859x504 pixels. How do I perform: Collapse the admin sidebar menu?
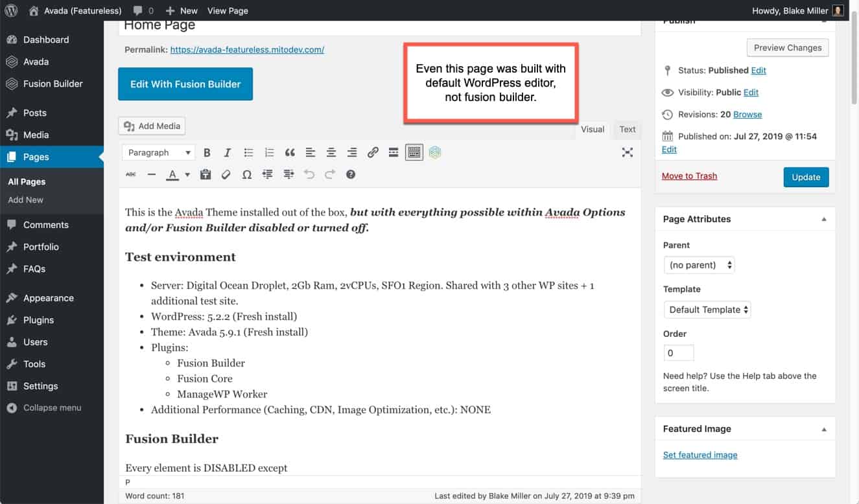click(x=52, y=408)
